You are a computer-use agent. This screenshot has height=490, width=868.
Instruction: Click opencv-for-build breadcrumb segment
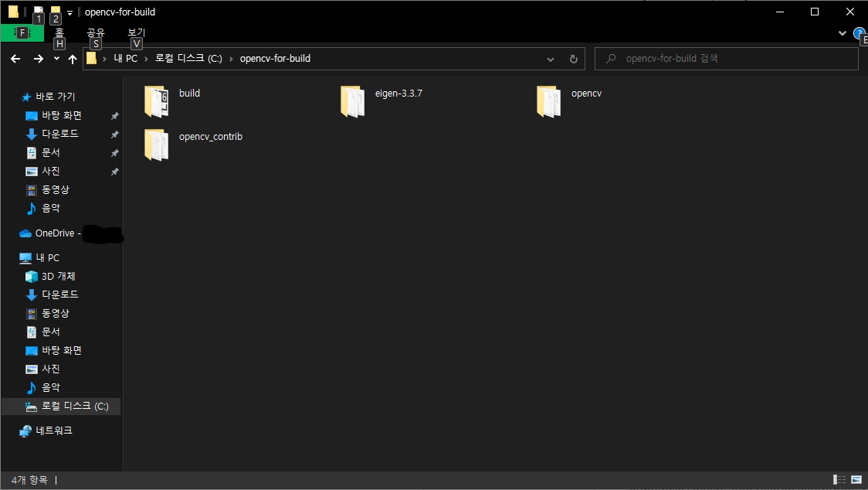(275, 58)
